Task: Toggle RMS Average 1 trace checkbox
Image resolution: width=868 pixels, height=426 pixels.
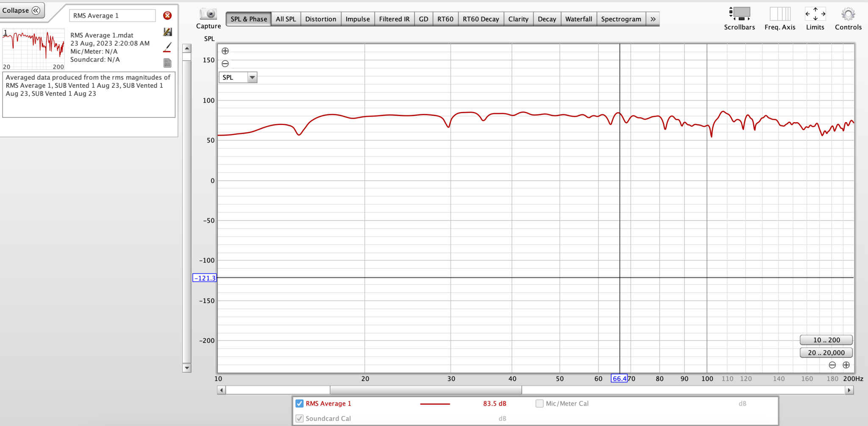Action: coord(299,404)
